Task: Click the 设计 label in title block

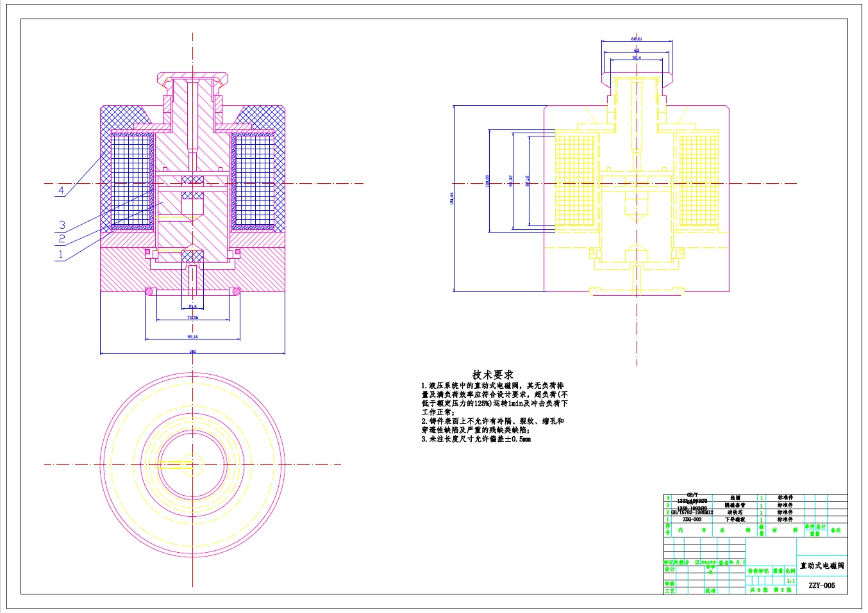Action: (670, 569)
